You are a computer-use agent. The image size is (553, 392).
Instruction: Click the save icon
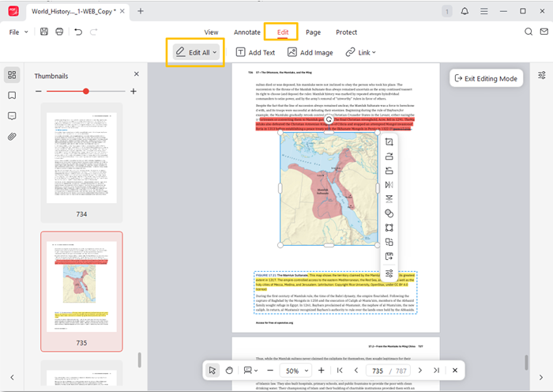(43, 32)
